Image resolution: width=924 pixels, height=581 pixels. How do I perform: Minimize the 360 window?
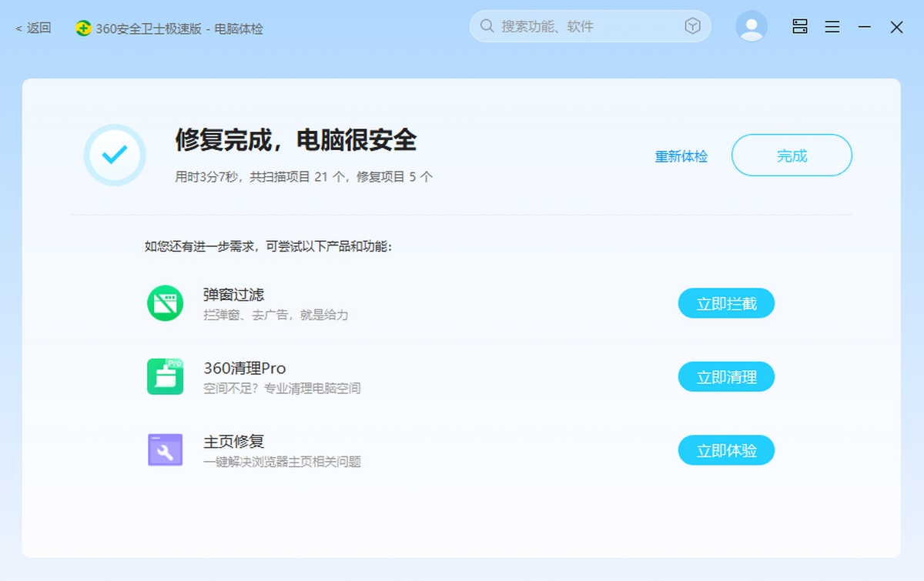click(x=865, y=27)
